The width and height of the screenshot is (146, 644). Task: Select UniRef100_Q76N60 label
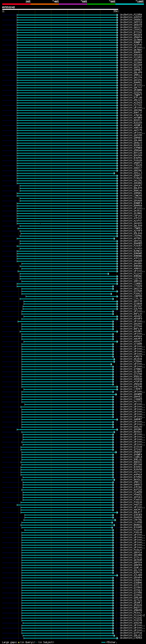tap(131, 369)
